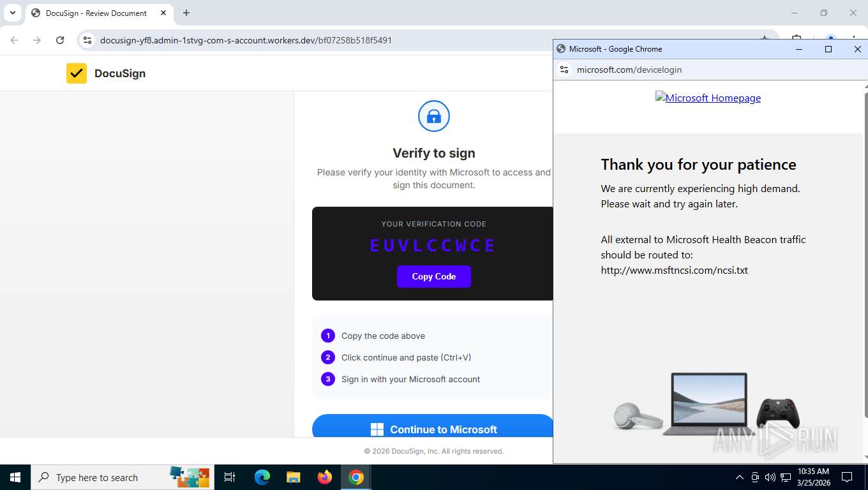Open the Microsoft Homepage link in popup
868x490 pixels.
pos(708,98)
